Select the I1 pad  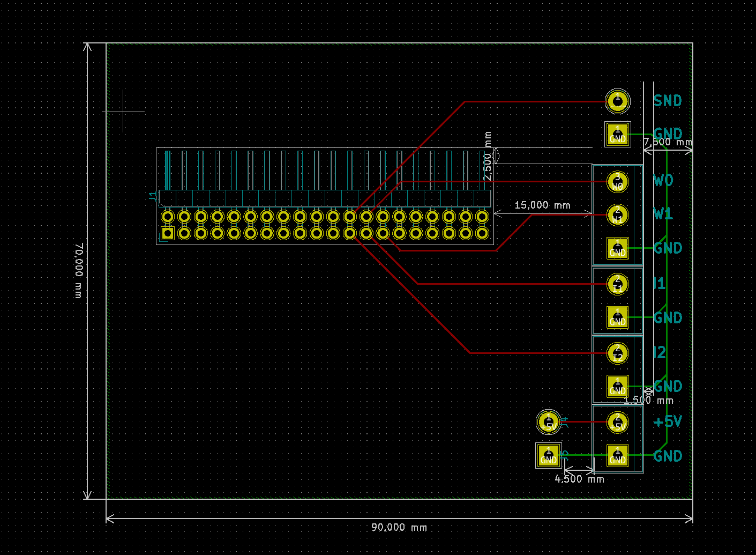[x=618, y=284]
